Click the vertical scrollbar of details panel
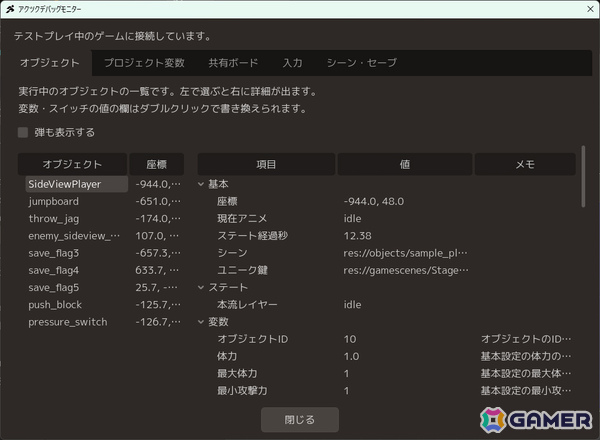Viewport: 600px width, 440px height. [583, 176]
